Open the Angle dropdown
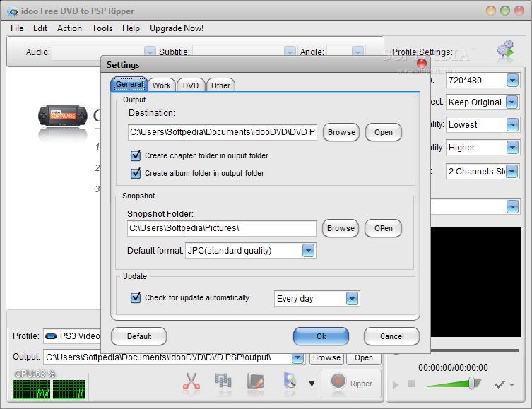The image size is (532, 409). 357,52
